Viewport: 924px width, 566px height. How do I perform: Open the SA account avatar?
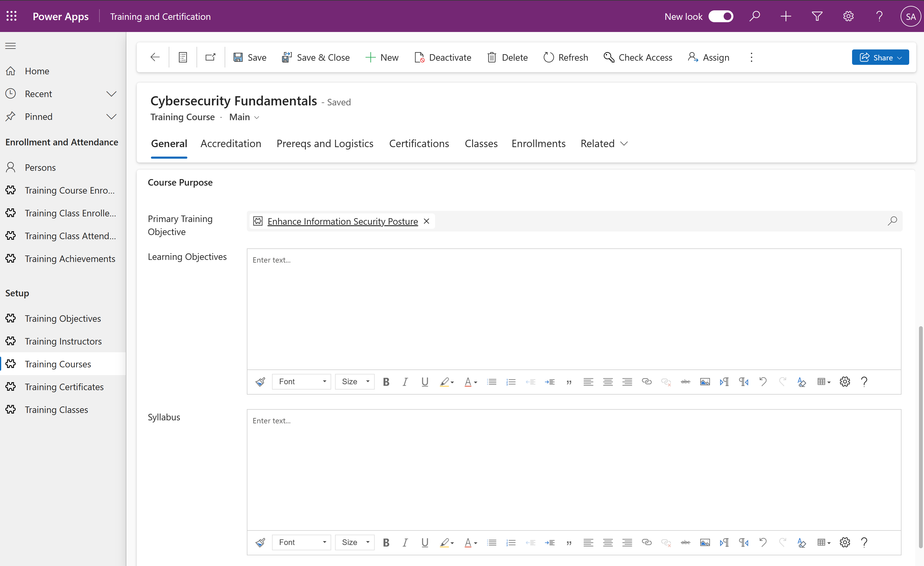tap(910, 17)
